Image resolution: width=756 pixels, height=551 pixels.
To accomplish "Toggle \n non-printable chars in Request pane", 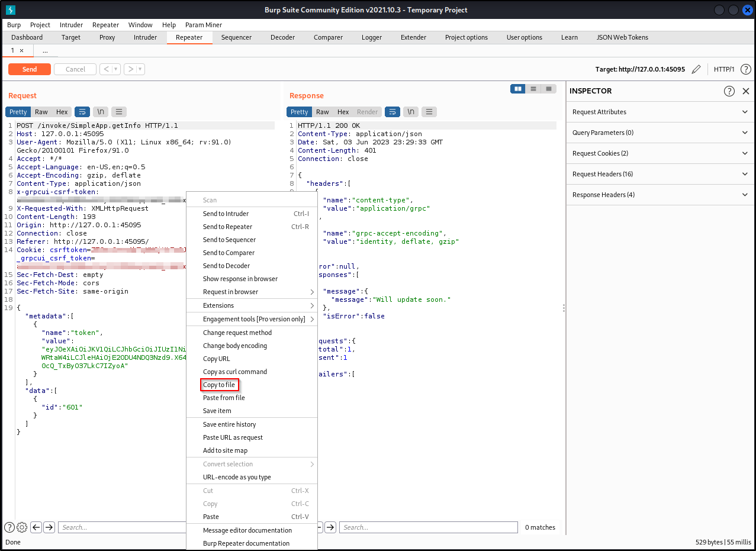I will click(101, 112).
